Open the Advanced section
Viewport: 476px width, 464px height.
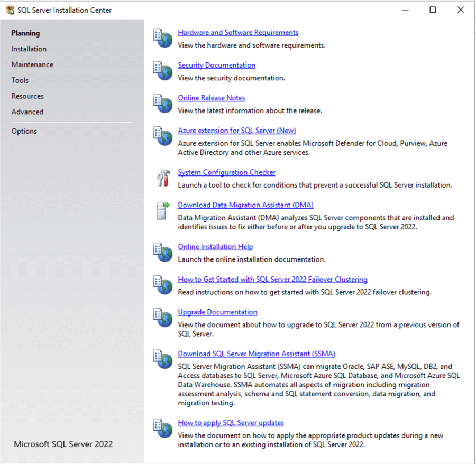point(28,112)
